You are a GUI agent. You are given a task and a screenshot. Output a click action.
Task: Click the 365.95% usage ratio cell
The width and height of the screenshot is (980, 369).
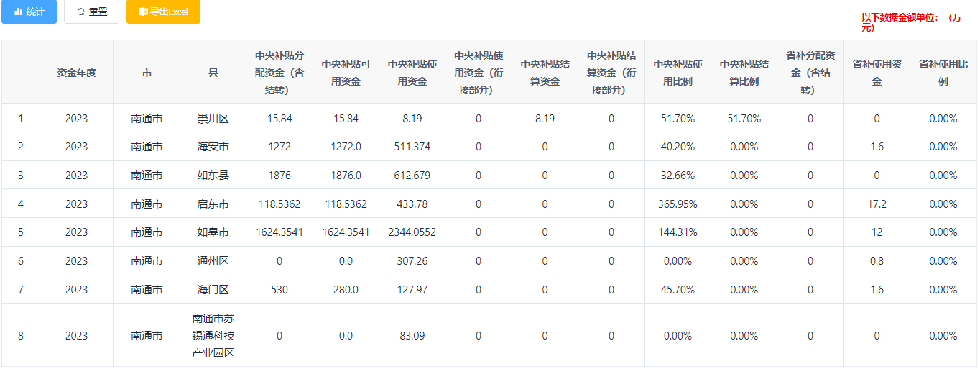point(678,204)
